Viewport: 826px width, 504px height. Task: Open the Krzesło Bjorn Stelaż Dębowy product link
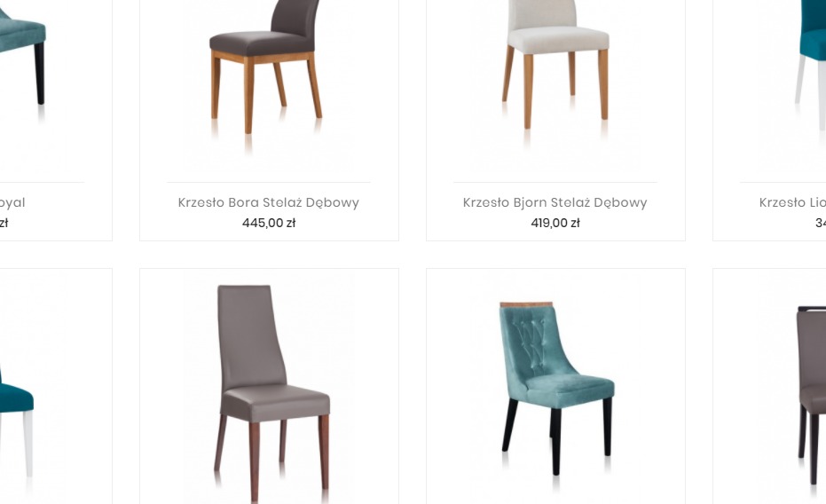(555, 203)
